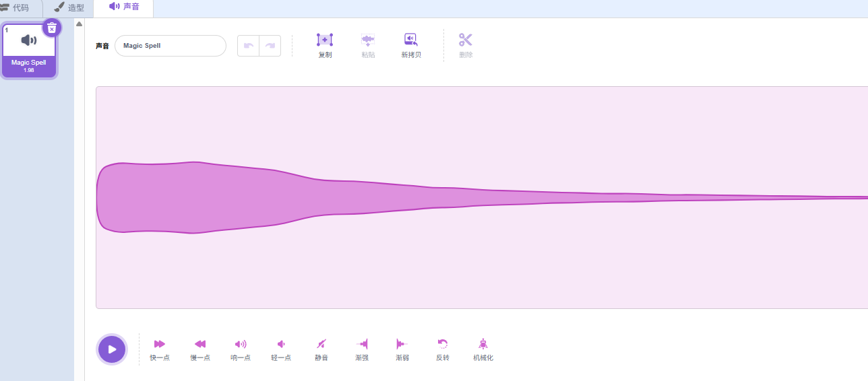This screenshot has width=868, height=381.
Task: Click the sound name input field
Action: coord(170,46)
